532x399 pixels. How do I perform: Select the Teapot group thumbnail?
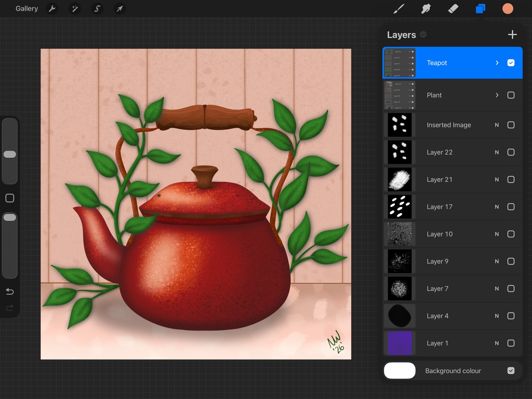click(x=400, y=63)
